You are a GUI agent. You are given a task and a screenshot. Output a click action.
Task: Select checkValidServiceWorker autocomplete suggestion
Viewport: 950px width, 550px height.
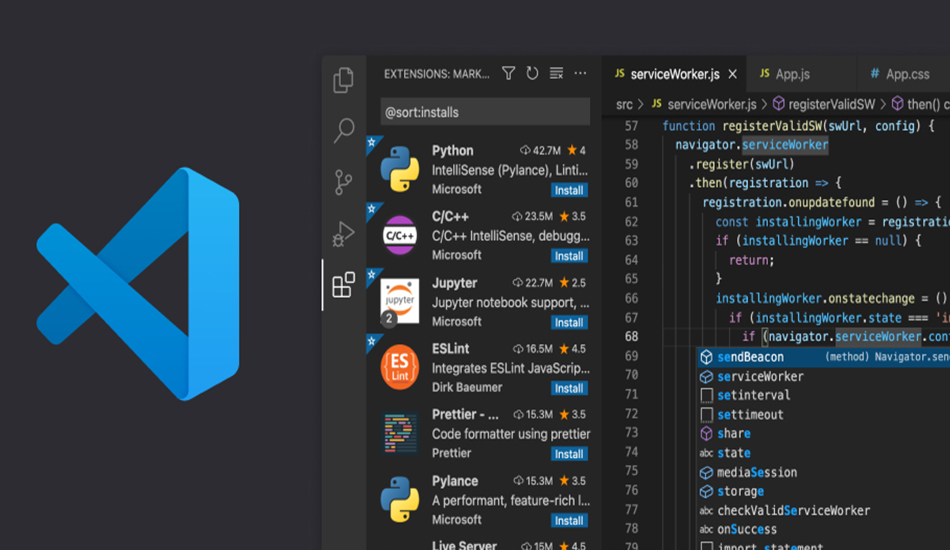point(824,511)
